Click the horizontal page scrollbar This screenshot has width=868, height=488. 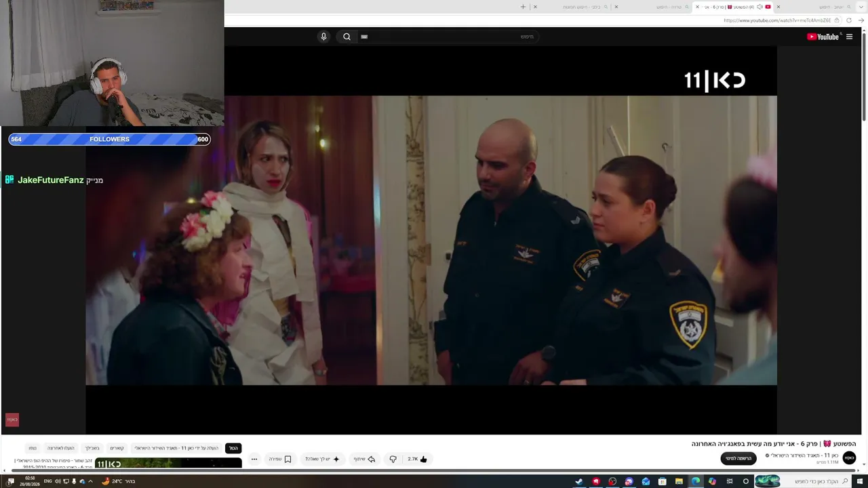pyautogui.click(x=434, y=471)
